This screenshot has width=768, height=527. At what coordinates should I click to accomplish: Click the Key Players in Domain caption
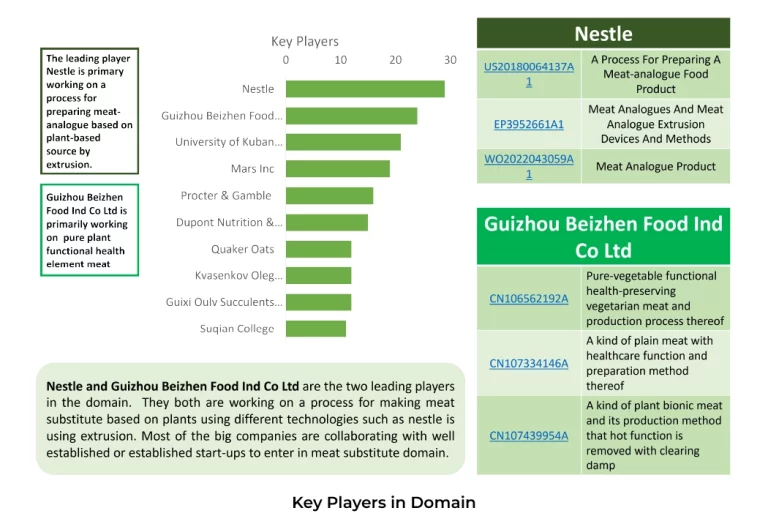pos(384,503)
